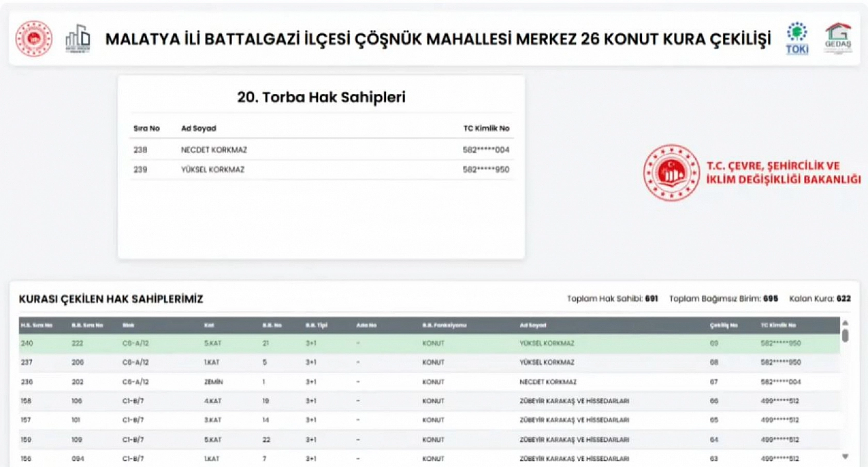Screen dimensions: 868x467
Task: Select the NECDET KORKMAZ row numbered 236
Action: click(361, 382)
